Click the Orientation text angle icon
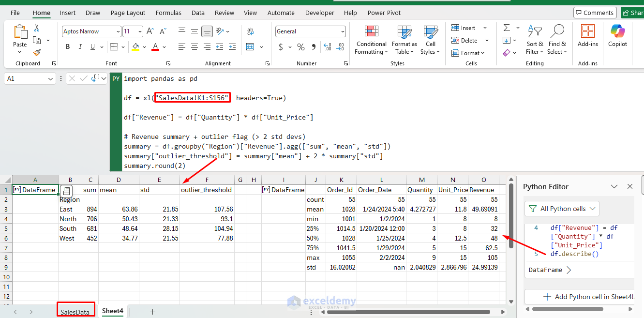This screenshot has height=318, width=644. [220, 31]
